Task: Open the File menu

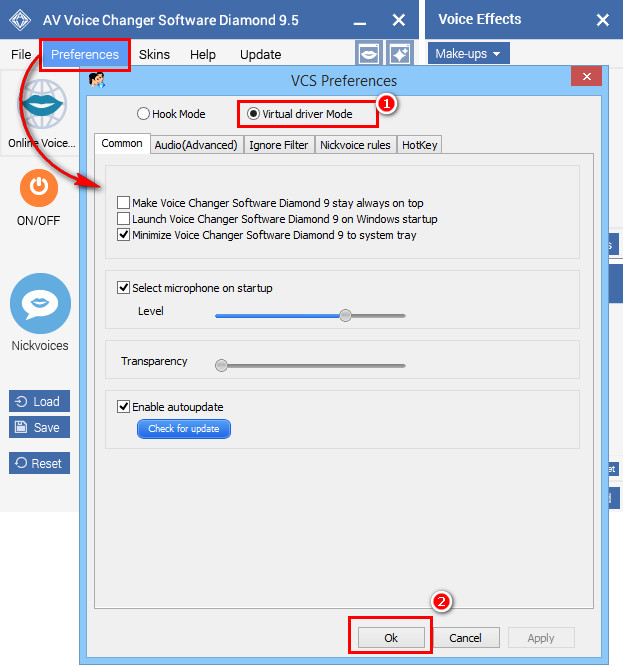Action: click(21, 54)
